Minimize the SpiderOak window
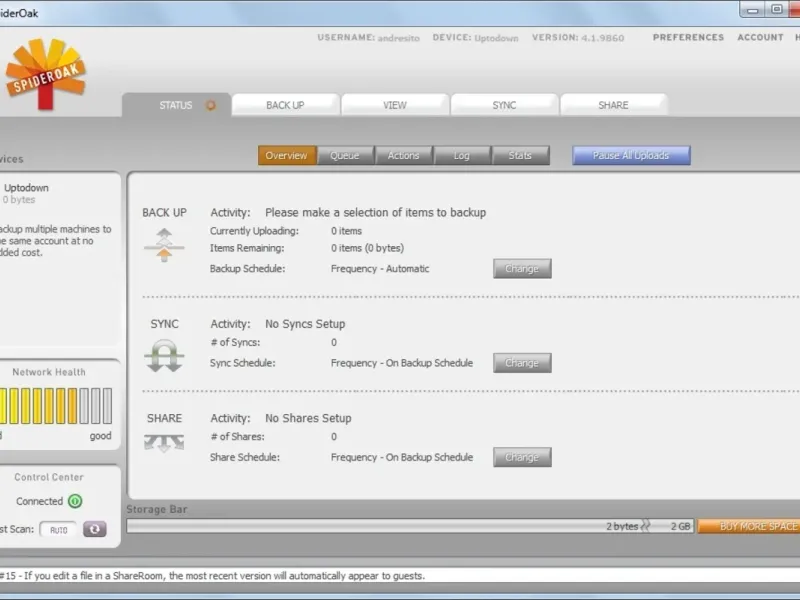800x600 pixels. point(752,10)
